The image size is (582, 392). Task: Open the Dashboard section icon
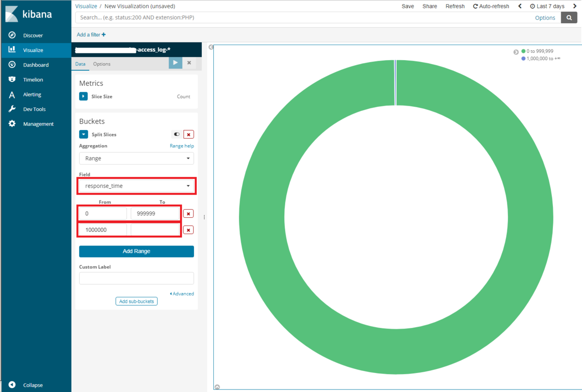point(12,65)
